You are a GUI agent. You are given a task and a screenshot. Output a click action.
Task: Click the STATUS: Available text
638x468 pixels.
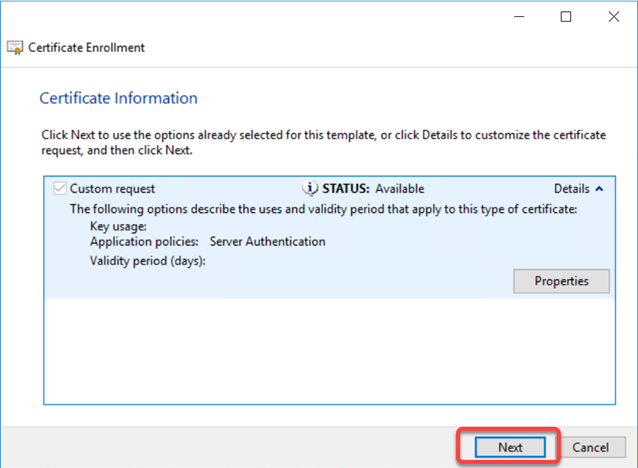click(x=373, y=189)
